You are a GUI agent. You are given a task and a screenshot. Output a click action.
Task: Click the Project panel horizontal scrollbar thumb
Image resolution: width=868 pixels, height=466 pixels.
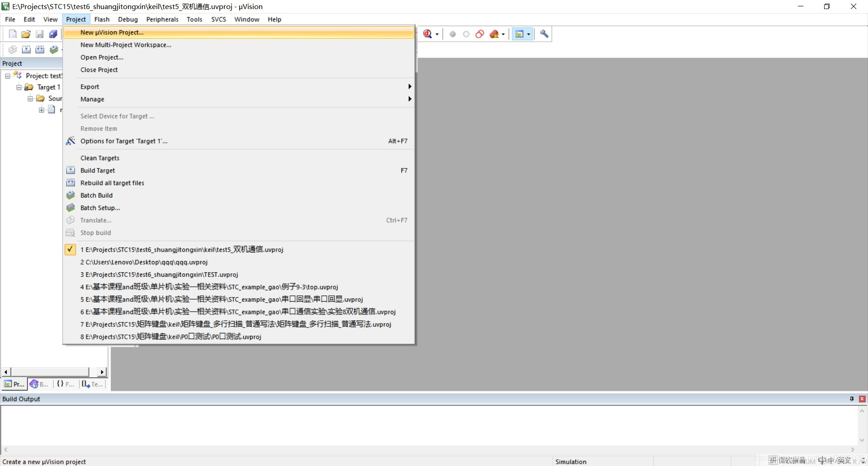(50, 372)
